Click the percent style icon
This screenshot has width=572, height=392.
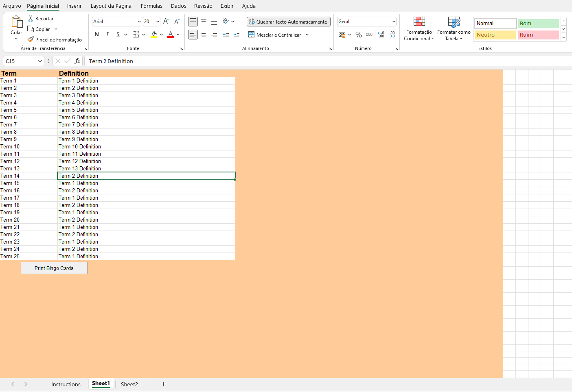[x=358, y=35]
